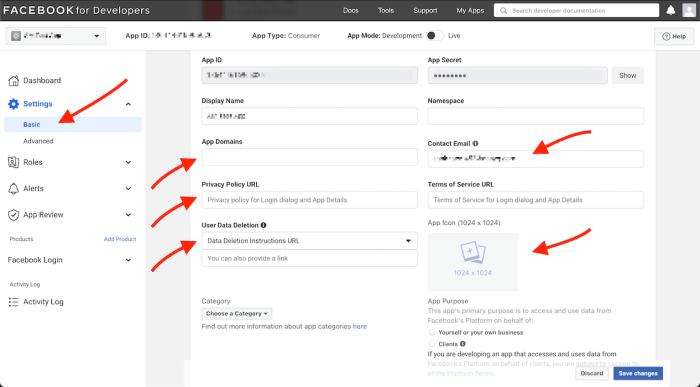Click the app icon in app selector

[x=16, y=36]
